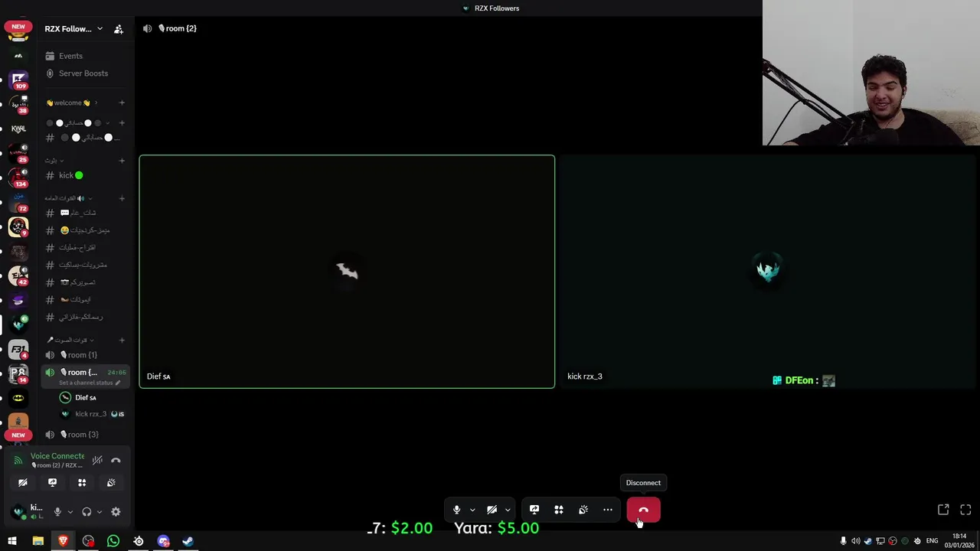
Task: Collapse the voice channels category
Action: pyautogui.click(x=70, y=340)
